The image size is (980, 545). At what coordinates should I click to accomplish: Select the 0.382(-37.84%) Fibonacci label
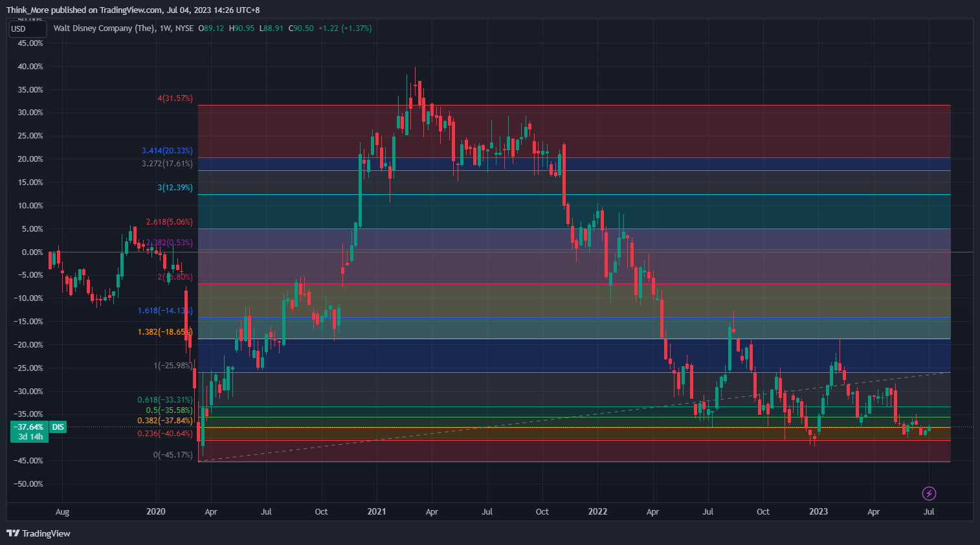pyautogui.click(x=166, y=421)
